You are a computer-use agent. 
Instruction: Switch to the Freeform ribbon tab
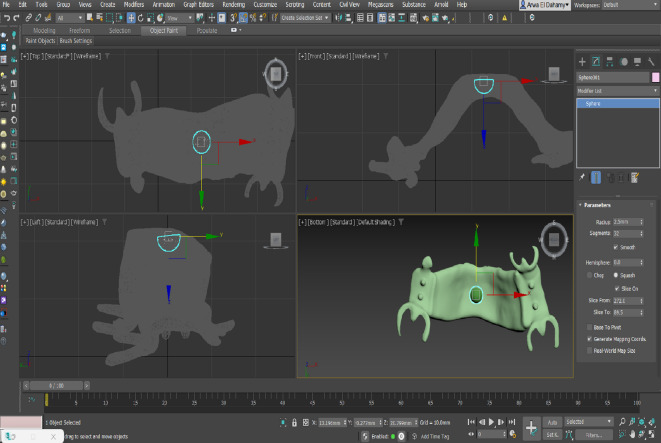coord(82,31)
